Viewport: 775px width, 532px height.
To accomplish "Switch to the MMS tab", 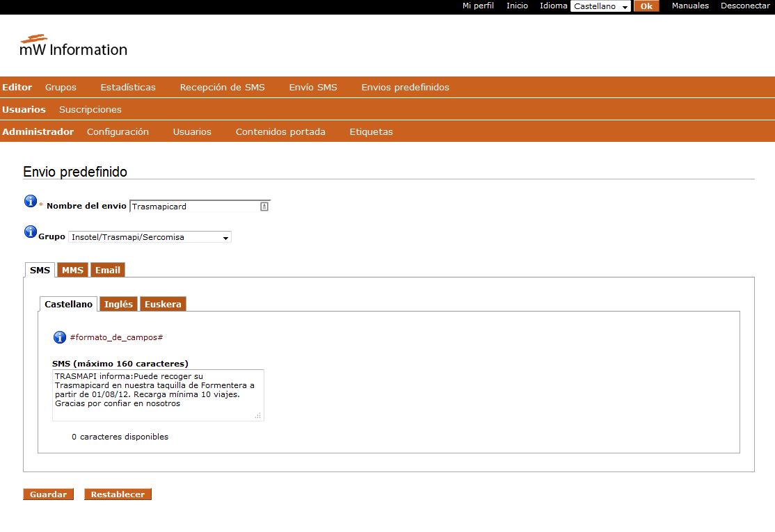I will tap(72, 271).
